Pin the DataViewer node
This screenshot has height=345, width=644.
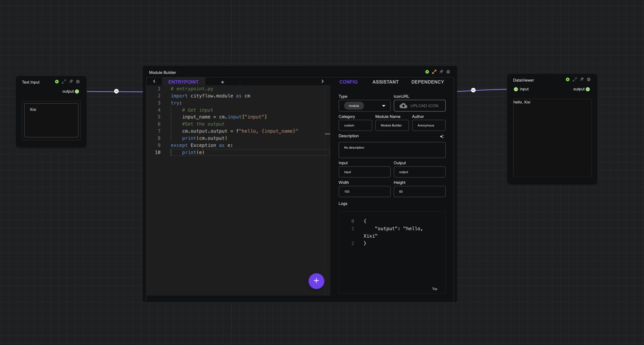coord(582,79)
